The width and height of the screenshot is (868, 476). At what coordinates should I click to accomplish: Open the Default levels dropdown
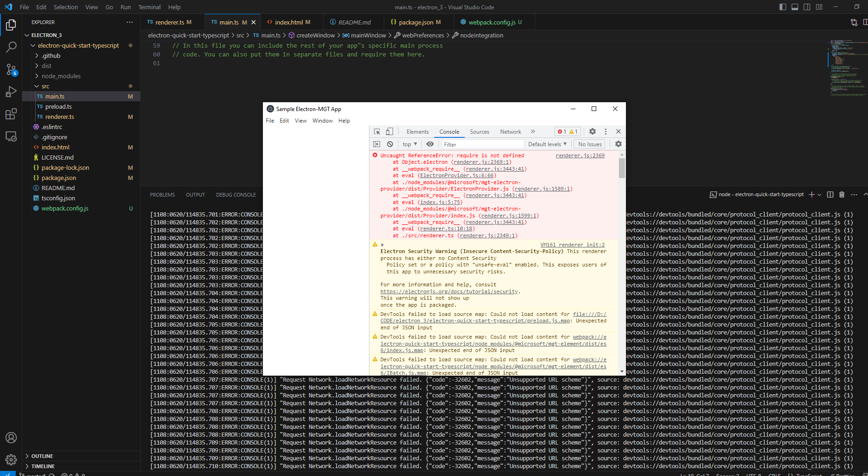tap(547, 144)
